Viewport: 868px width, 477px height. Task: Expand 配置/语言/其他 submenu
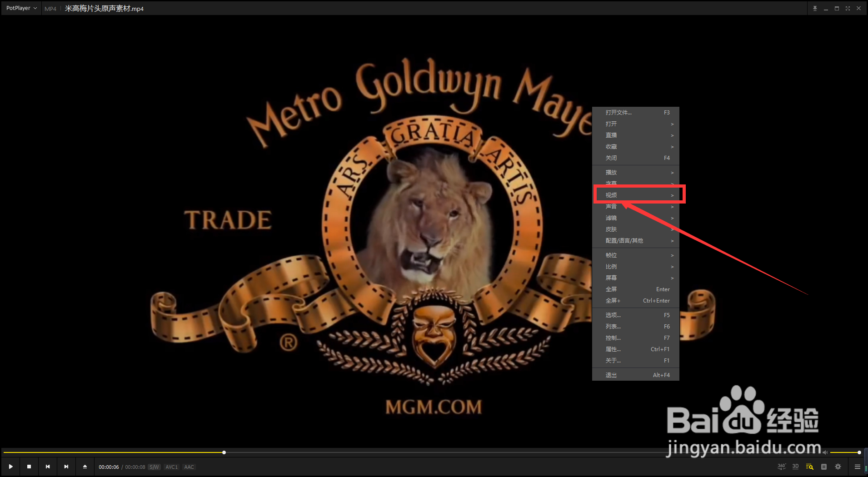(636, 241)
